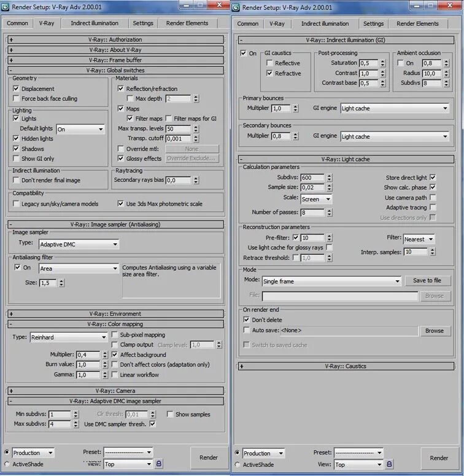
Task: Open Render Elements tab in left window
Action: click(x=187, y=23)
